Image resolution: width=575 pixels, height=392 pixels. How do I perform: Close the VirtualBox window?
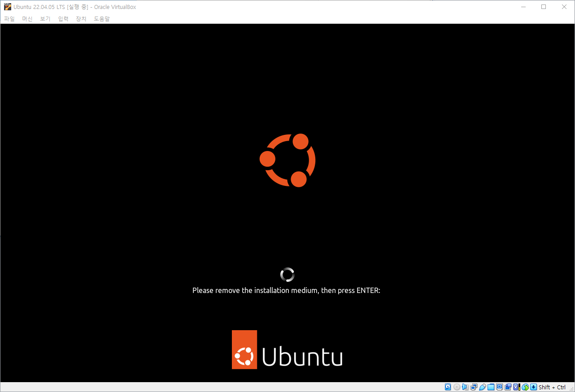click(564, 7)
